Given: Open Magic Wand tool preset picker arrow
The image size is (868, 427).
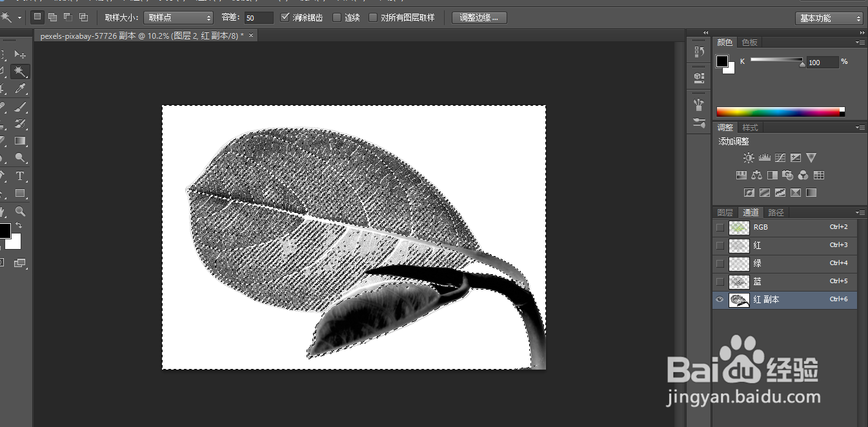Looking at the screenshot, I should point(19,17).
